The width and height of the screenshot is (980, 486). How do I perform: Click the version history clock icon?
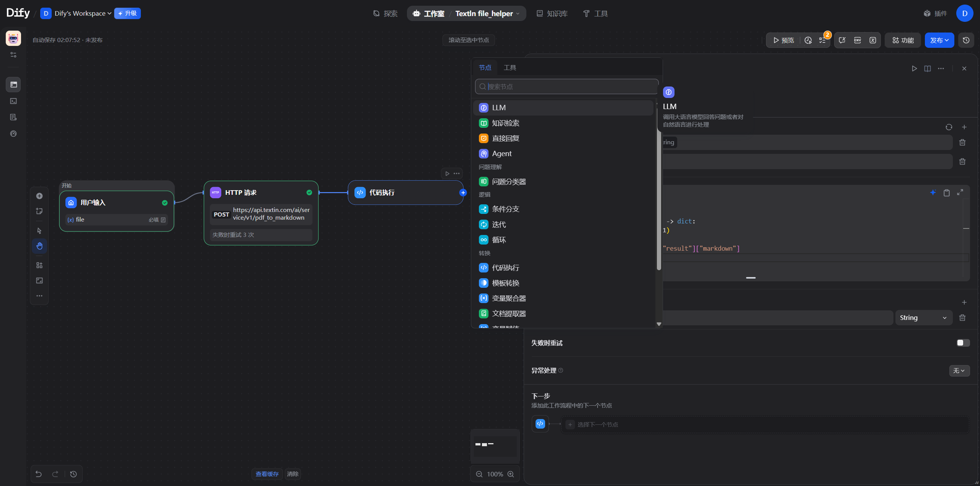(x=966, y=40)
